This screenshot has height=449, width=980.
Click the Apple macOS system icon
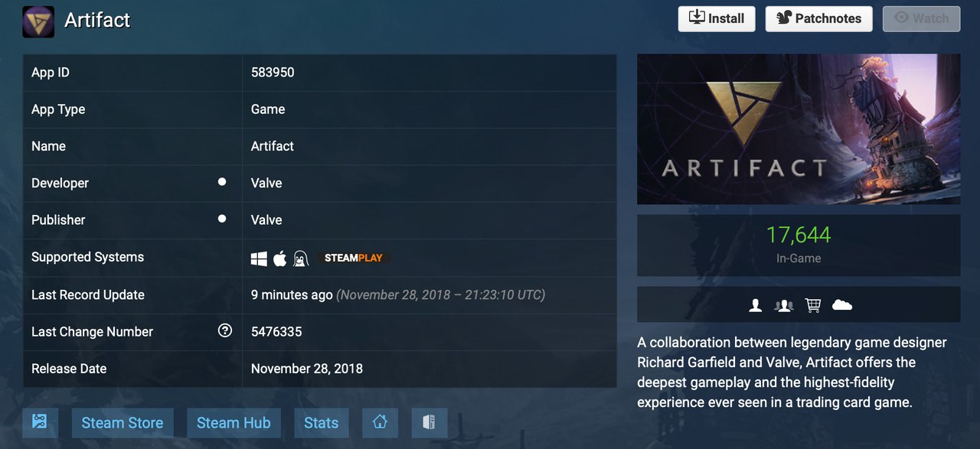click(x=280, y=259)
